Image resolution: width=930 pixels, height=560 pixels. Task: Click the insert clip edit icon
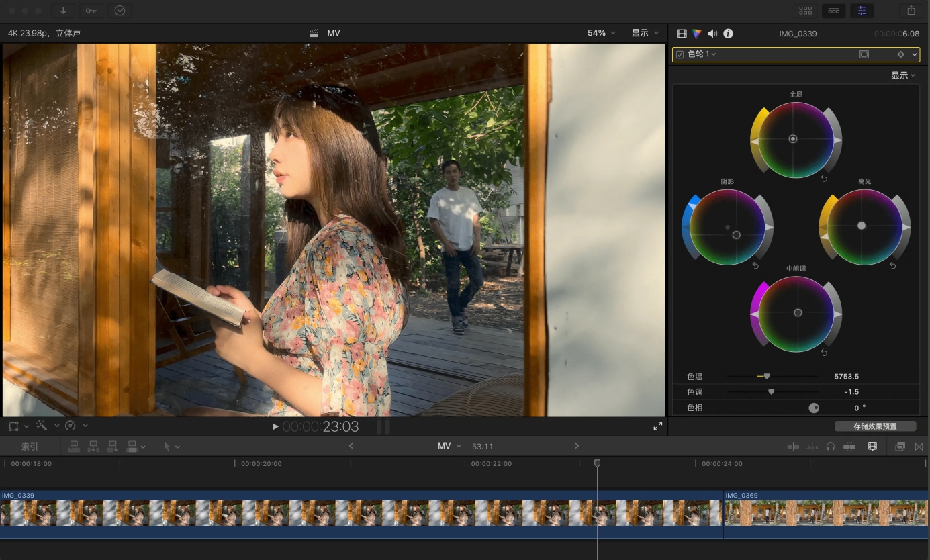pyautogui.click(x=93, y=446)
